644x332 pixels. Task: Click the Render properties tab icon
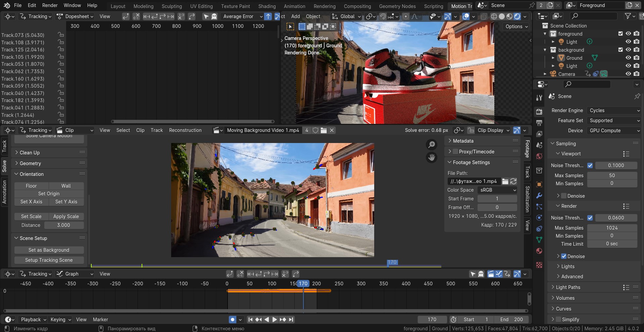(539, 112)
